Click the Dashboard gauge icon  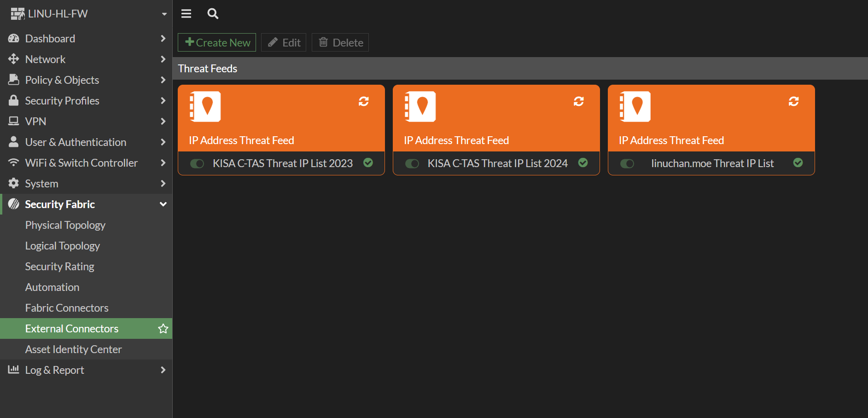14,39
